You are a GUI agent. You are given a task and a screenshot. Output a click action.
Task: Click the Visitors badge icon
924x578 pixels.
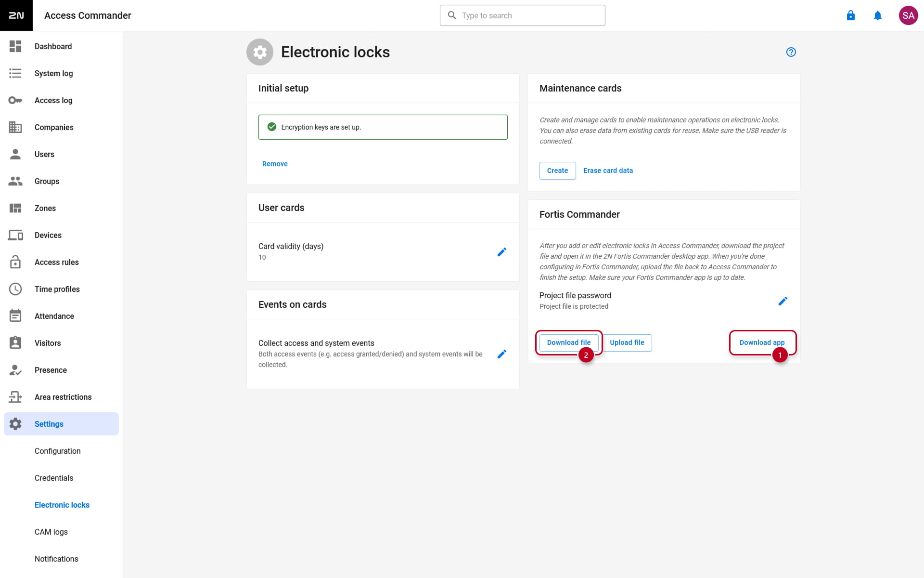[15, 343]
